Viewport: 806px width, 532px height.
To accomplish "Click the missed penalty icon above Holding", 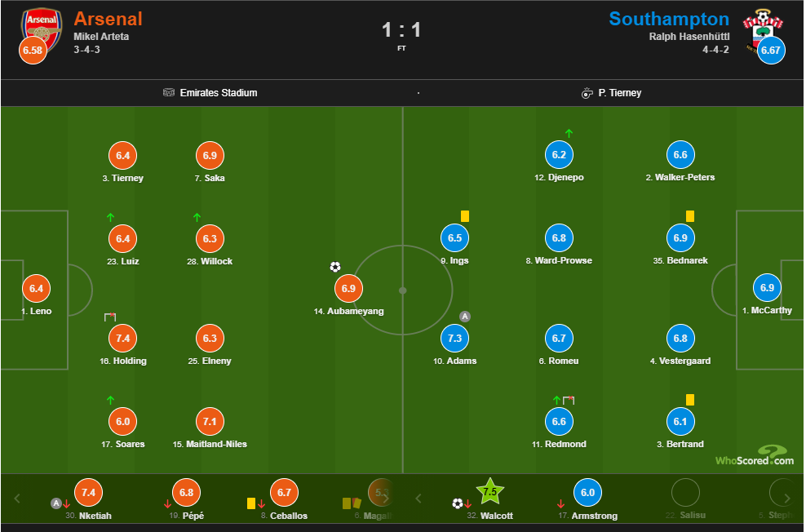I will pyautogui.click(x=110, y=317).
